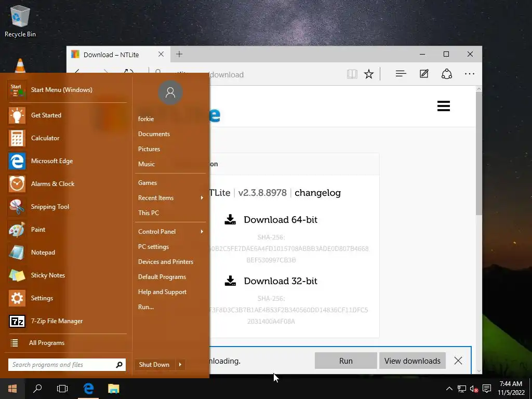Launch Microsoft Edge from start menu list
532x399 pixels.
tap(67, 161)
